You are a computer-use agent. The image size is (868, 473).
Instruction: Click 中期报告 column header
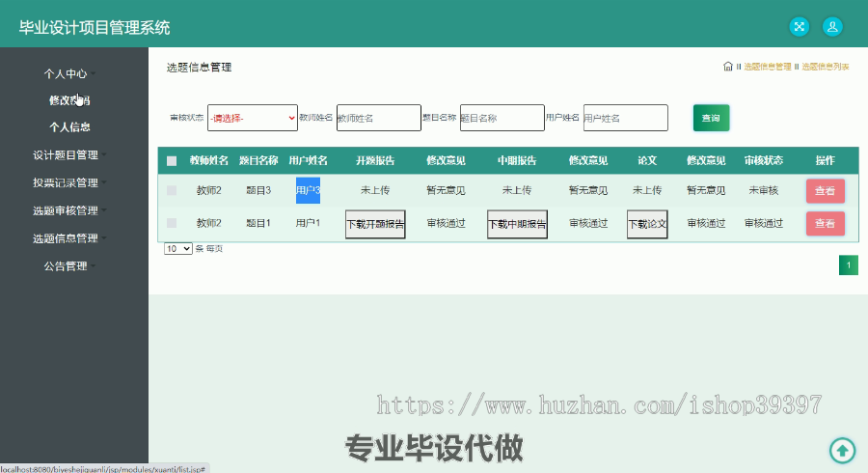coord(517,160)
